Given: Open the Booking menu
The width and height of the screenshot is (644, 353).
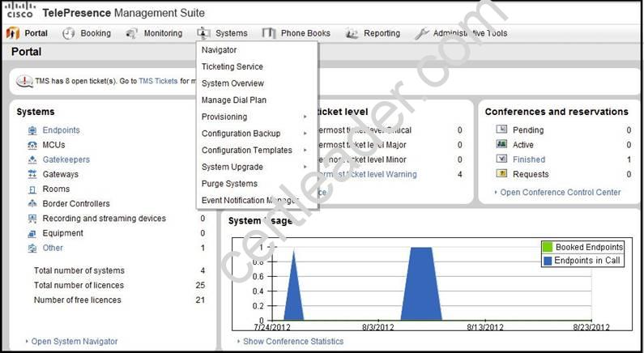Looking at the screenshot, I should pos(96,33).
